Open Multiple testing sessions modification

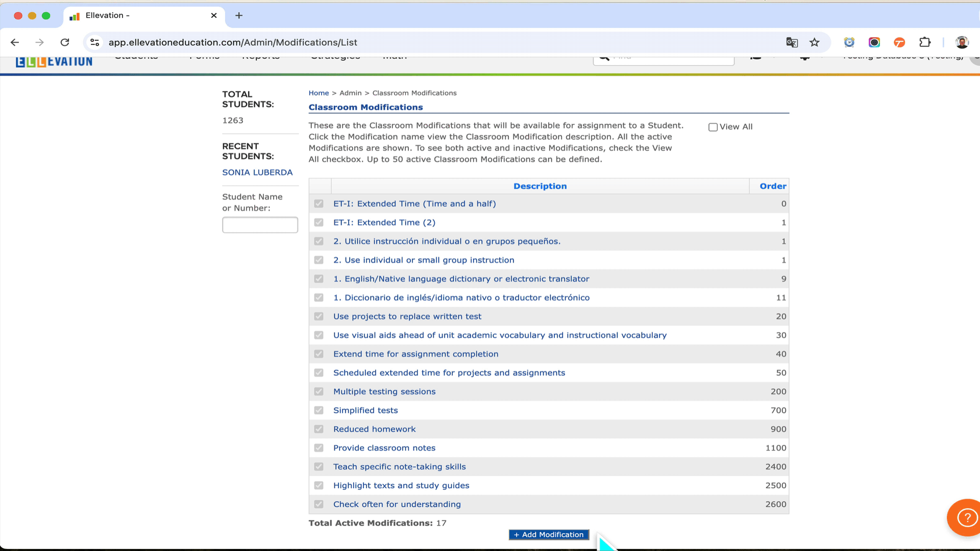click(384, 391)
